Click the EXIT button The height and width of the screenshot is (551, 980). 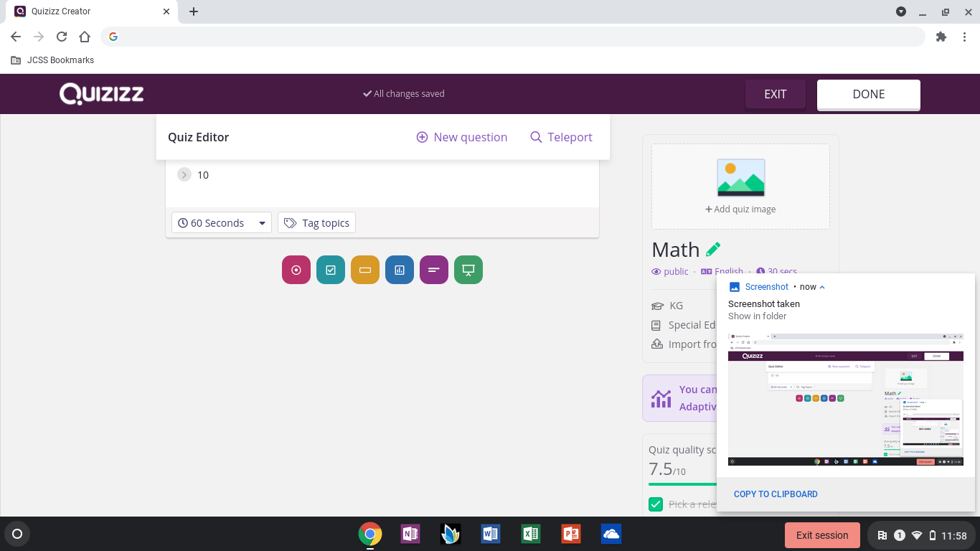coord(776,94)
